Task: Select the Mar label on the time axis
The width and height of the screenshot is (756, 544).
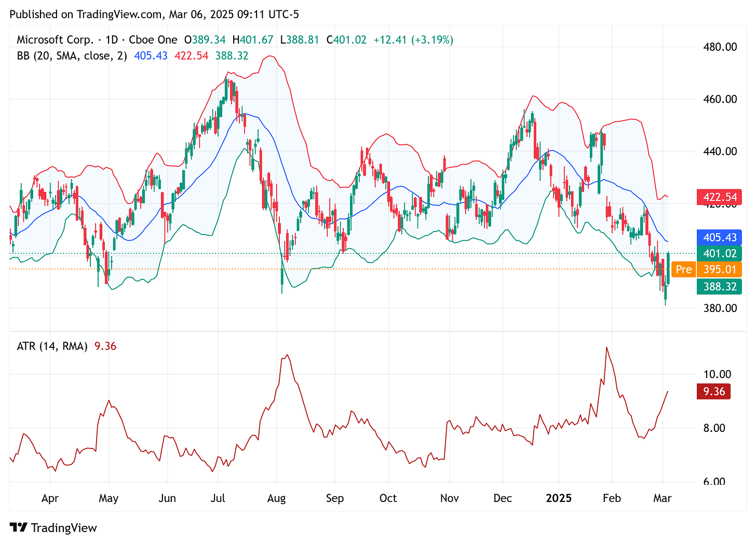Action: coord(663,498)
